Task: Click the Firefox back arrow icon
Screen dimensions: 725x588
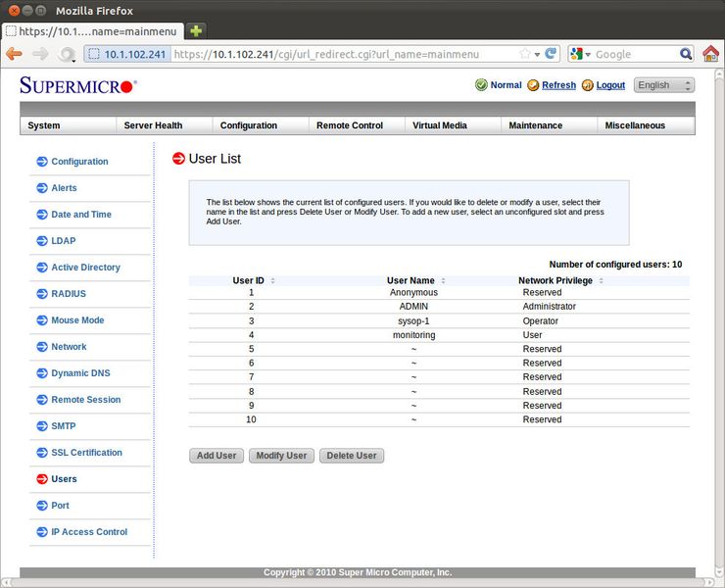Action: [15, 54]
